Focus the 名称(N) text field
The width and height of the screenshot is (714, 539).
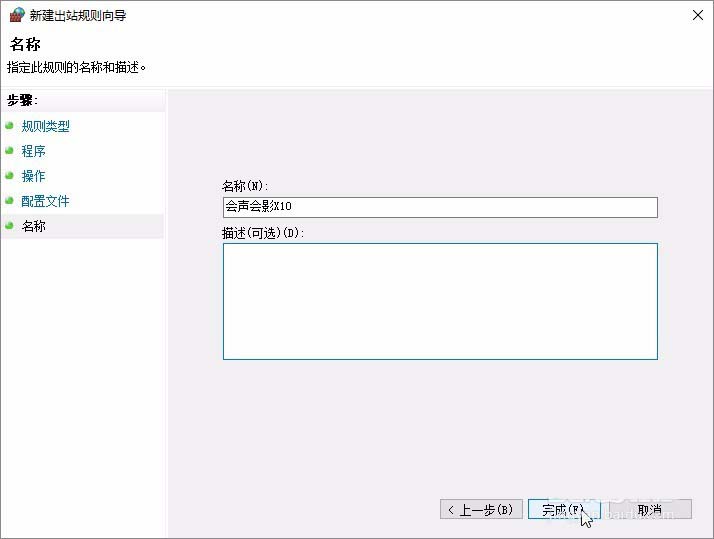(440, 207)
